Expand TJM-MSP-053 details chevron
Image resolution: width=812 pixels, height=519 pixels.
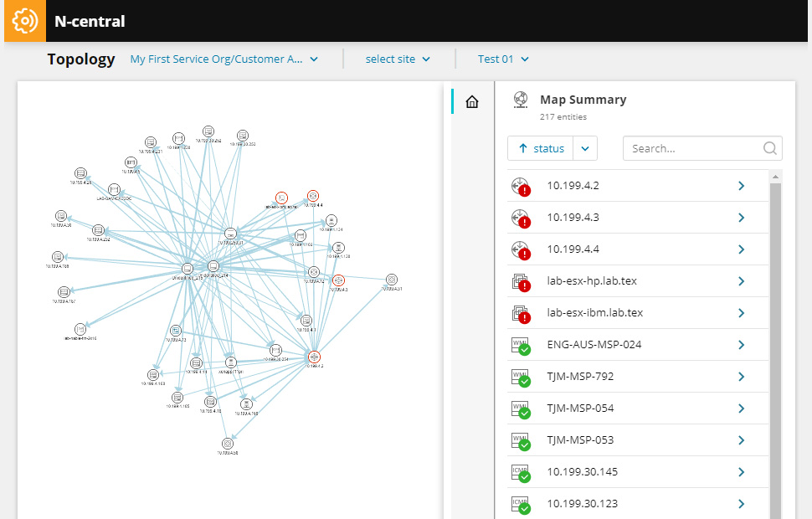point(741,440)
